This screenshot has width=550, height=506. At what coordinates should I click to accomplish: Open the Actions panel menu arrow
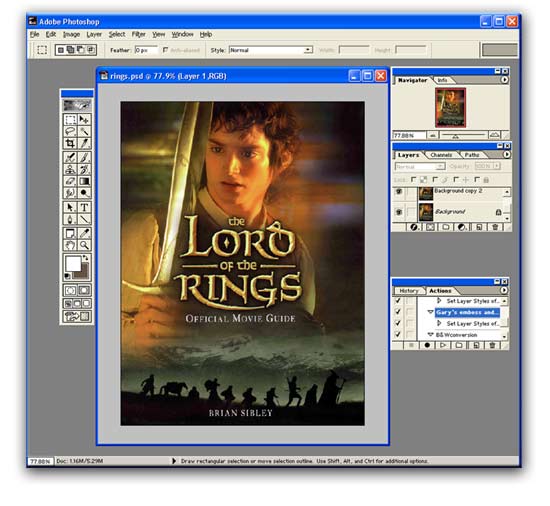point(504,290)
